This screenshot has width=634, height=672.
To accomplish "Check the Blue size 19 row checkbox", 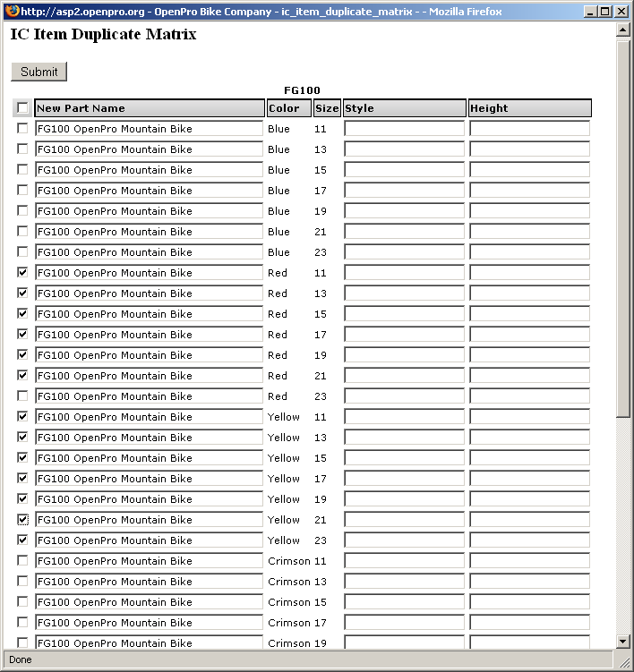I will pos(22,211).
